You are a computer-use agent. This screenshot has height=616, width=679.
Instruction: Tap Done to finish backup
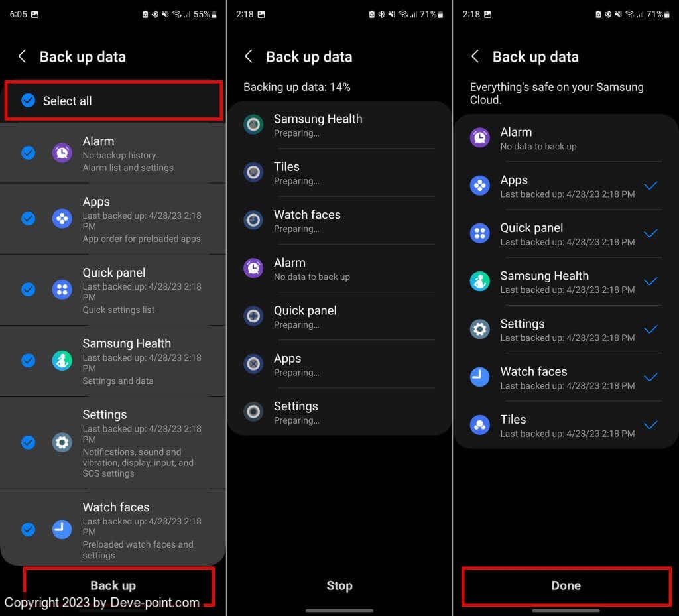click(566, 585)
